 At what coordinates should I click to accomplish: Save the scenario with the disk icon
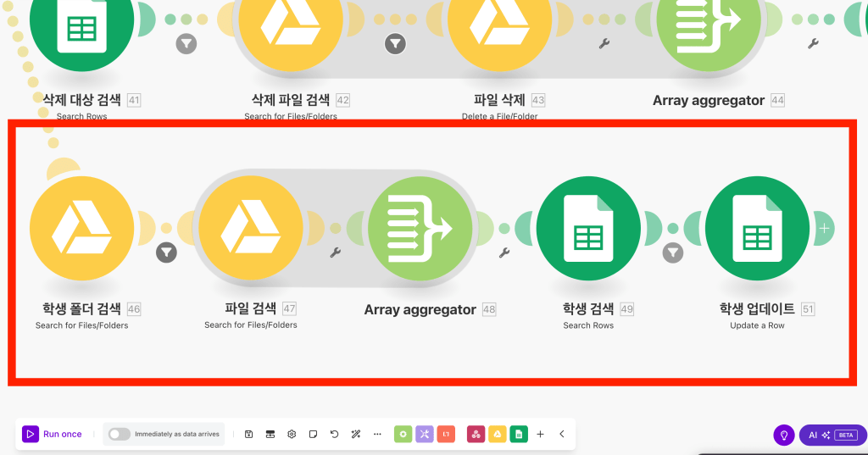coord(249,435)
